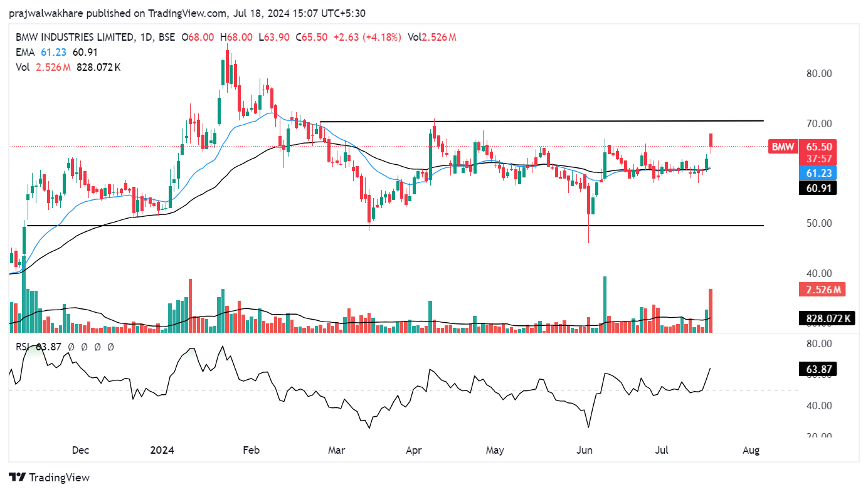Screen dimensions: 868x492
Task: Open the BMW INDUSTRIES LIMITED symbol title
Action: (74, 38)
